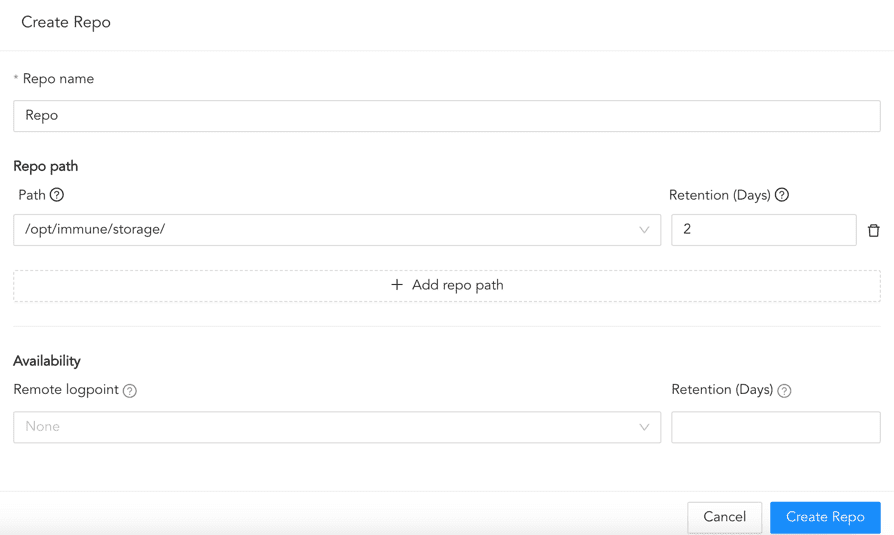Viewport: 894px width, 535px height.
Task: Click the help icon beside Repo path Retention (Days)
Action: click(x=782, y=195)
